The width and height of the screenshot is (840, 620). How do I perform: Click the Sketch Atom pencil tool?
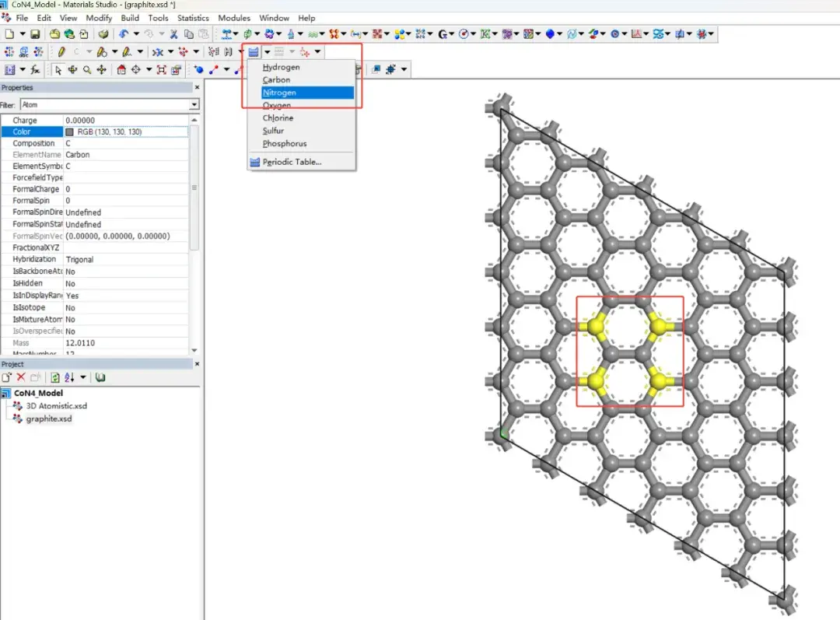coord(61,52)
